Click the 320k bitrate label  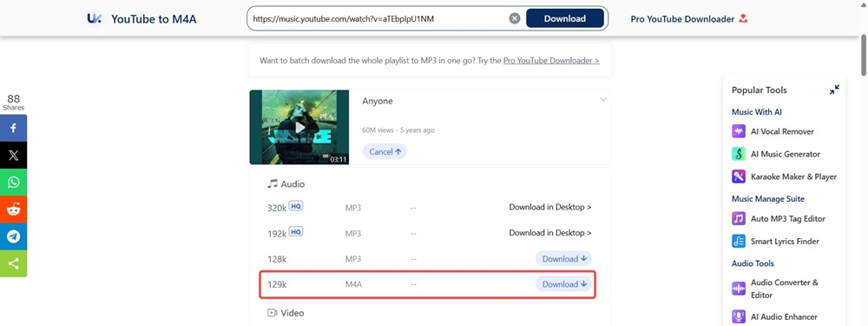click(x=277, y=208)
